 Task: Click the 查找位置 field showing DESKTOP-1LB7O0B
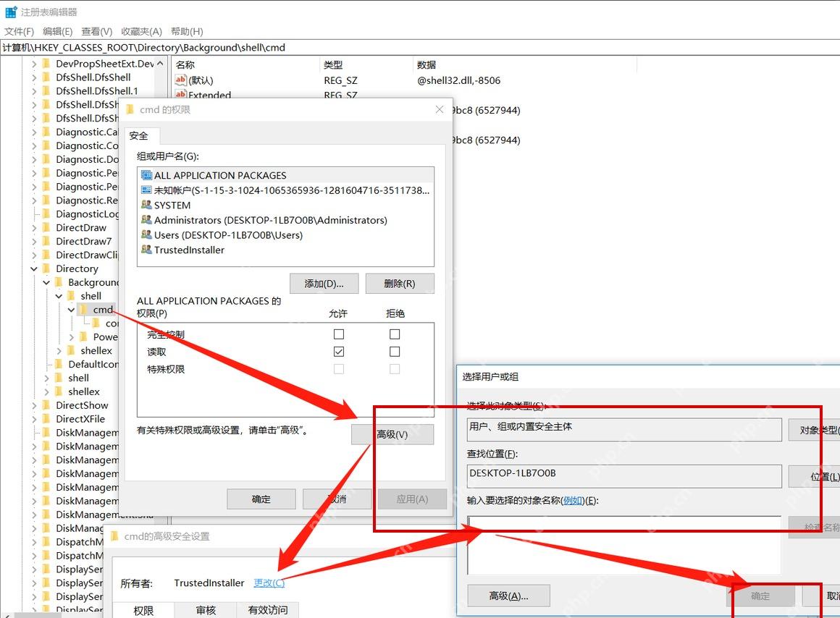(x=624, y=475)
